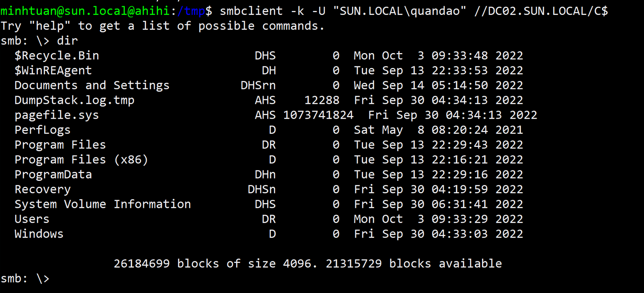Click the $WinREAgent folder name
644x293 pixels.
coord(53,71)
